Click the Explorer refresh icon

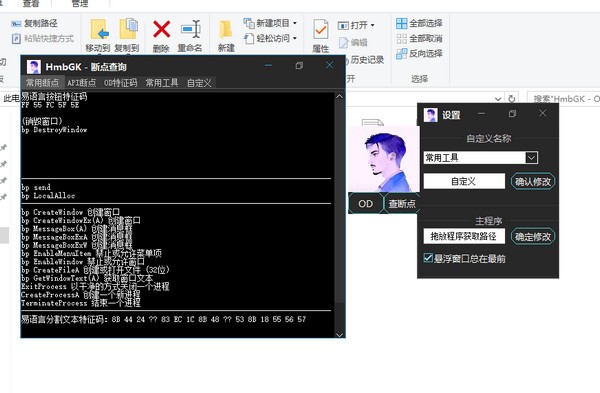pos(512,99)
